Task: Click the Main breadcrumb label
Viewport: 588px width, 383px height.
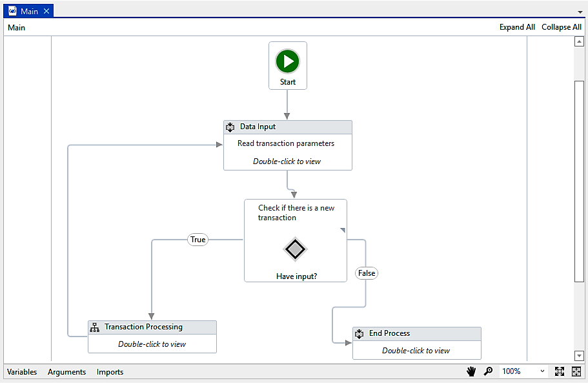Action: tap(17, 27)
